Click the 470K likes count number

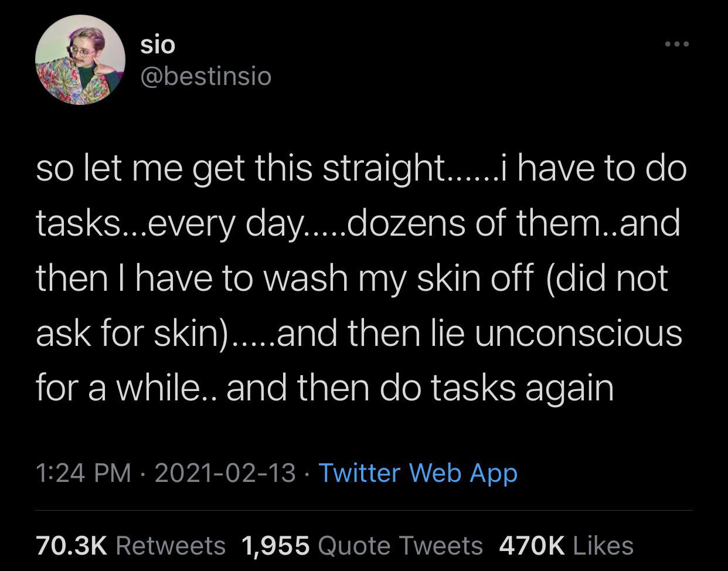click(532, 546)
